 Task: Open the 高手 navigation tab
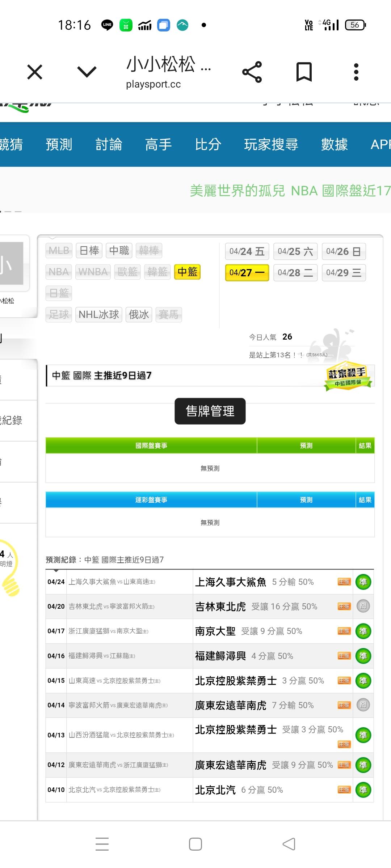(x=158, y=144)
